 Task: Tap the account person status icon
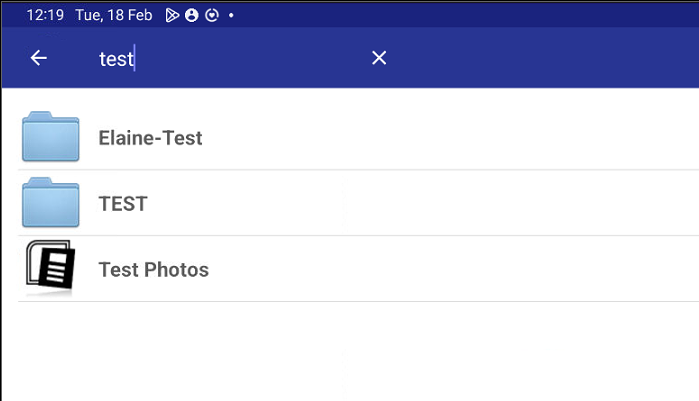pos(192,16)
